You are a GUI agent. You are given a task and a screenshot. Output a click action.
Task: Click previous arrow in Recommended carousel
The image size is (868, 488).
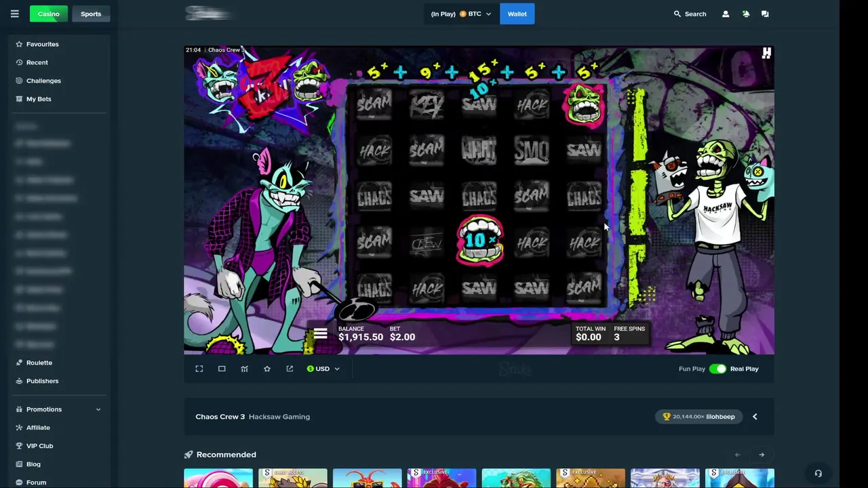tap(737, 455)
